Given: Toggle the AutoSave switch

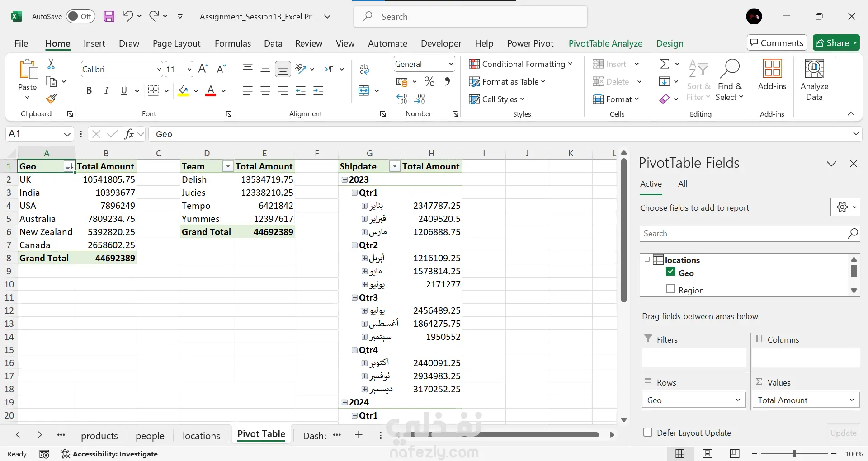Looking at the screenshot, I should [x=80, y=17].
